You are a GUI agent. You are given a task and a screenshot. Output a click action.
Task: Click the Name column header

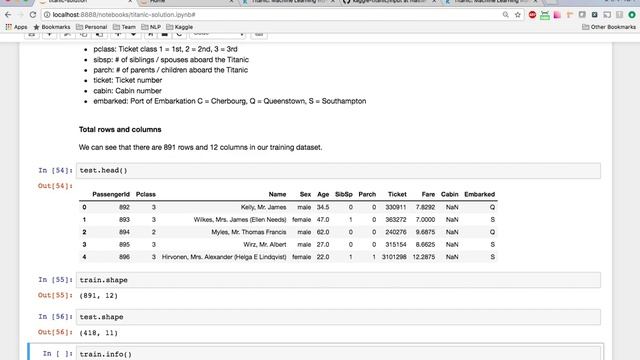[277, 194]
